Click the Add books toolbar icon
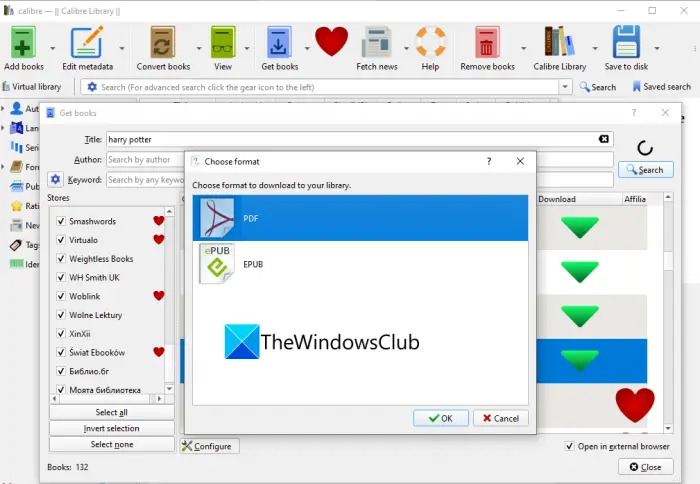This screenshot has height=484, width=700. (23, 42)
